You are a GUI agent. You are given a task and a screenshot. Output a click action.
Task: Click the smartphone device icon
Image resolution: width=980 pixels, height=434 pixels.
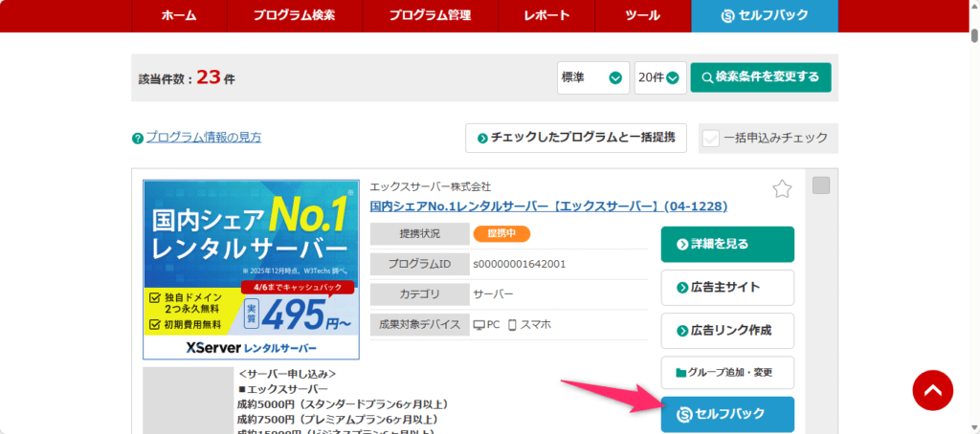512,325
